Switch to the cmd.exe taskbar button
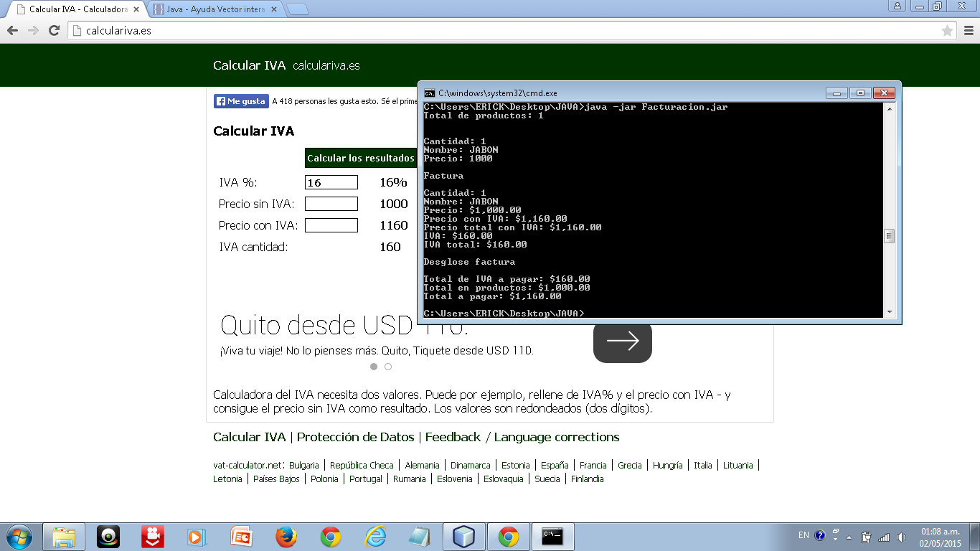Viewport: 980px width, 551px height. [553, 537]
